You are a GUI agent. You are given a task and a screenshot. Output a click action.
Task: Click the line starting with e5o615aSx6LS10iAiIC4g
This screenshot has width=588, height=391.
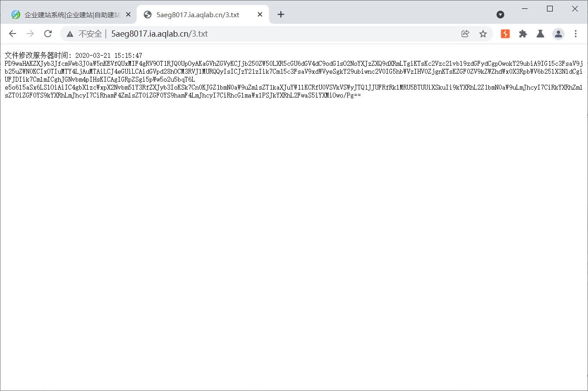coord(294,87)
